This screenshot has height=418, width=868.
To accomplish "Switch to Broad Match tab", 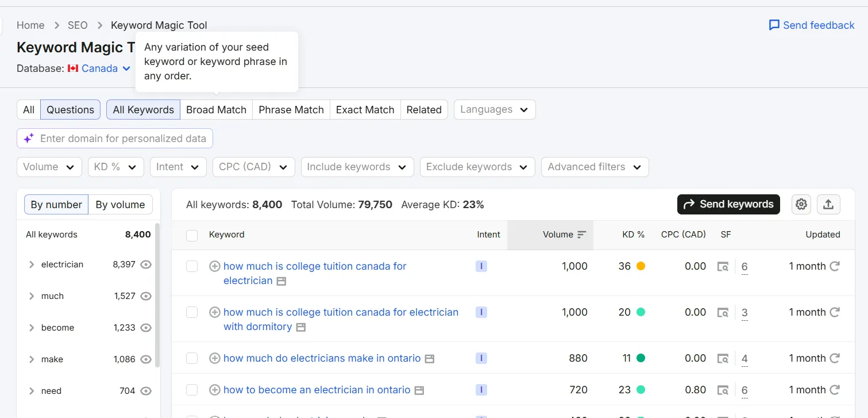I will click(217, 110).
